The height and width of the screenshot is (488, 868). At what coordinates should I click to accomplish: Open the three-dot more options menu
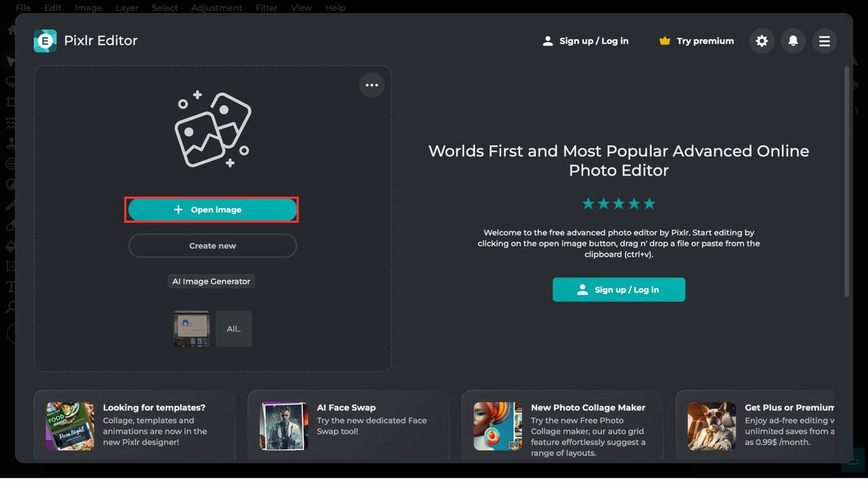point(372,85)
